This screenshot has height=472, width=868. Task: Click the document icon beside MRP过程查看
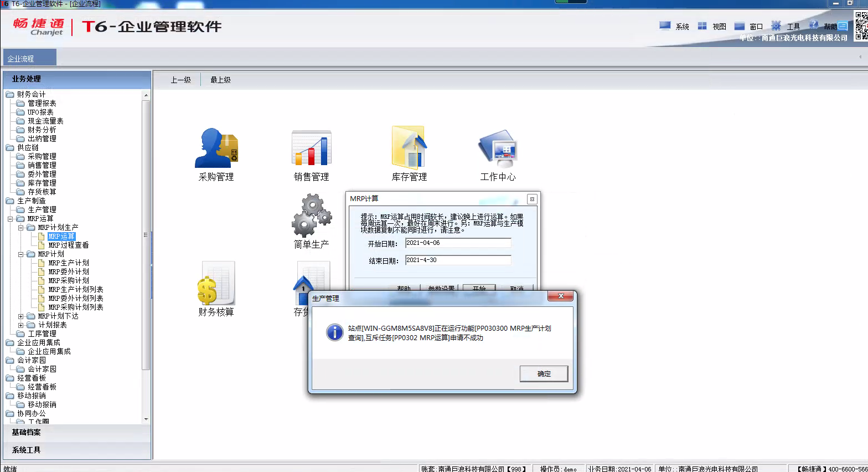click(42, 245)
